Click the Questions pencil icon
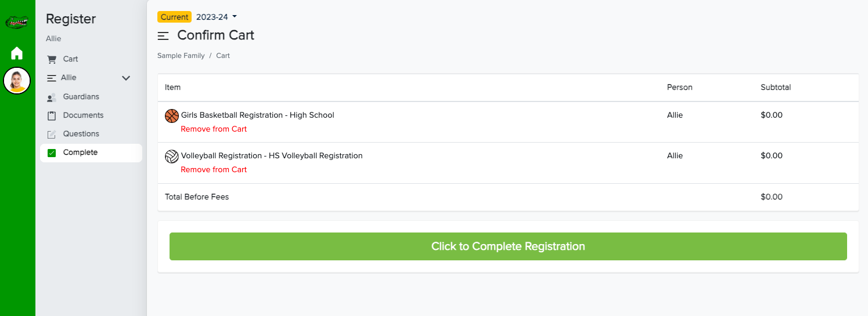 [52, 135]
